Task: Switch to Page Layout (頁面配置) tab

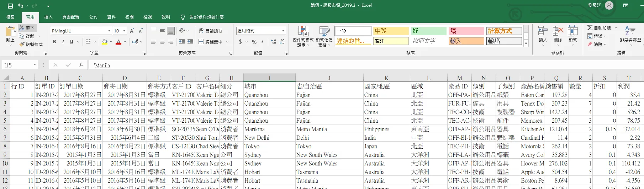Action: [71, 17]
